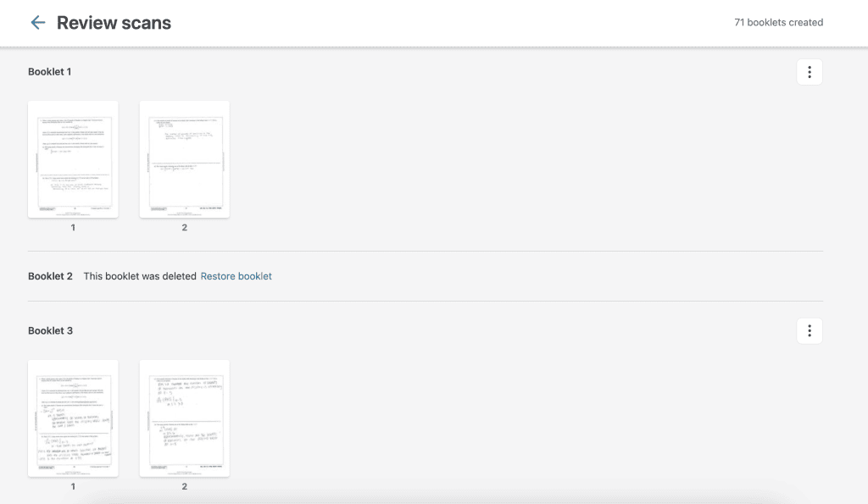Select page 2 thumbnail in Booklet 3
Viewport: 868px width, 504px height.
pos(184,418)
